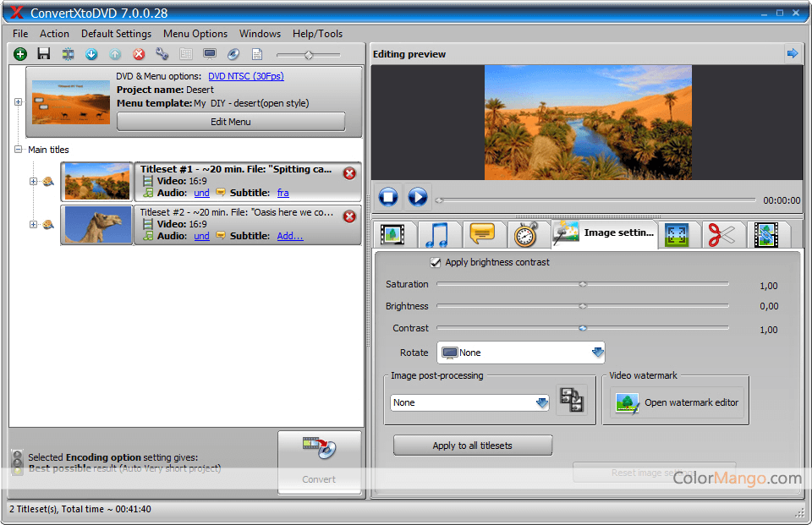This screenshot has height=525, width=812.
Task: Open the chapters tab with stopwatch icon
Action: click(x=525, y=234)
